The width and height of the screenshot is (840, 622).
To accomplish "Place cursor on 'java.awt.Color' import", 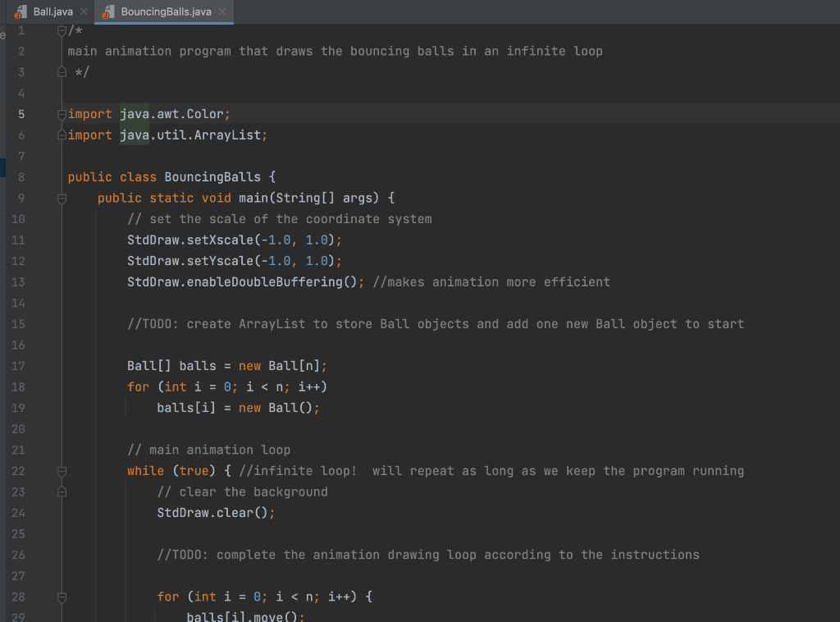I will (x=171, y=114).
